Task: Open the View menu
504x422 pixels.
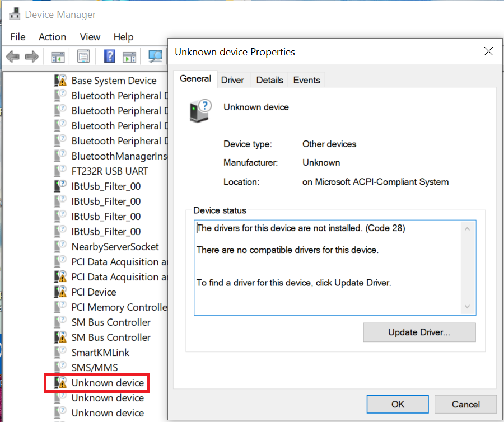Action: (90, 37)
